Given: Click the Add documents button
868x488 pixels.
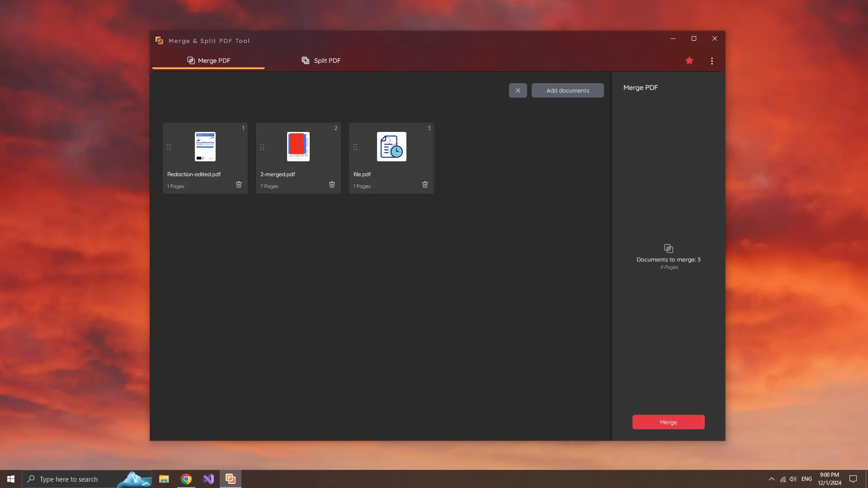Looking at the screenshot, I should tap(567, 90).
